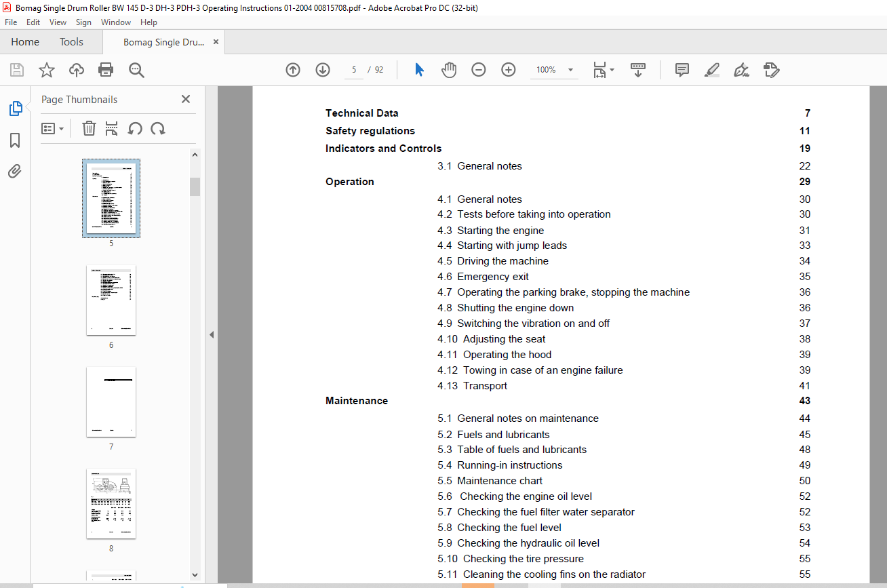The width and height of the screenshot is (887, 588).
Task: Collapse the navigation pane arrow
Action: (212, 335)
